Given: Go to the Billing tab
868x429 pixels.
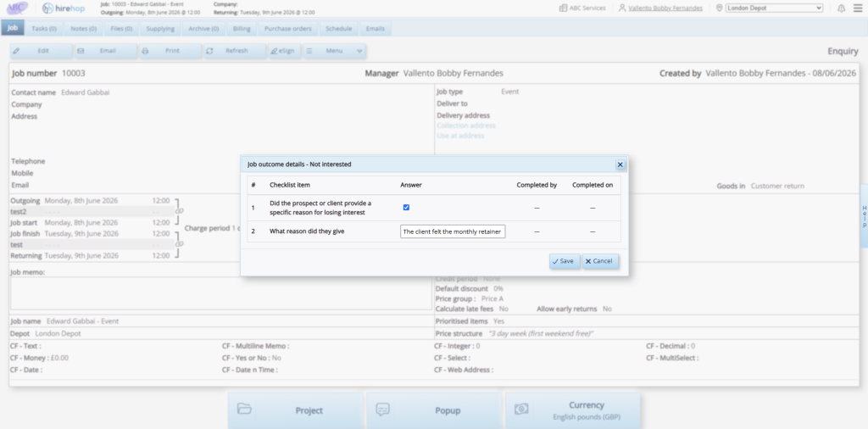Looking at the screenshot, I should pyautogui.click(x=242, y=29).
